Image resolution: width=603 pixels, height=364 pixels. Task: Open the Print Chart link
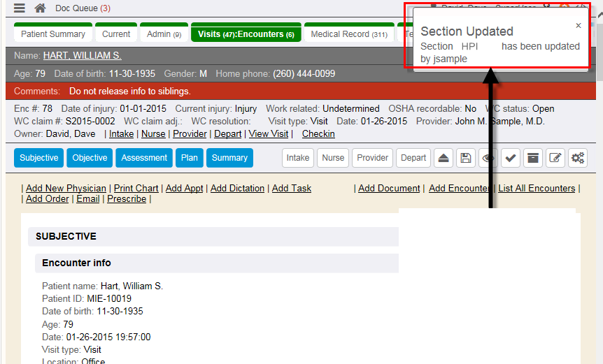(136, 188)
